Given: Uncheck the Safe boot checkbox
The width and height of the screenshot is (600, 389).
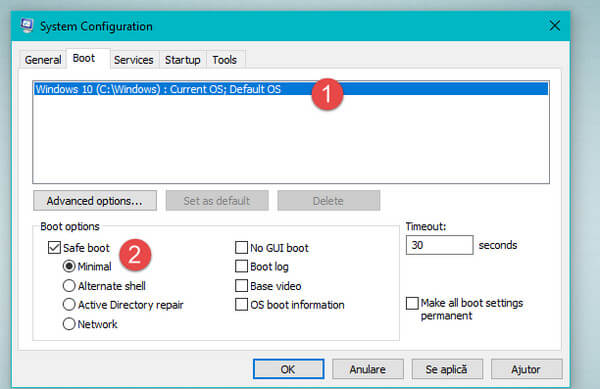Looking at the screenshot, I should pos(54,247).
